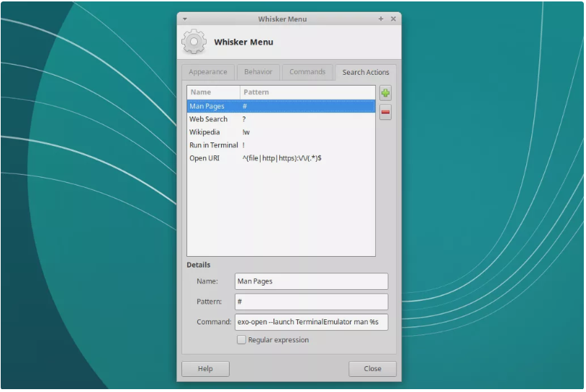
Task: Click the !w pattern cell
Action: click(x=246, y=132)
